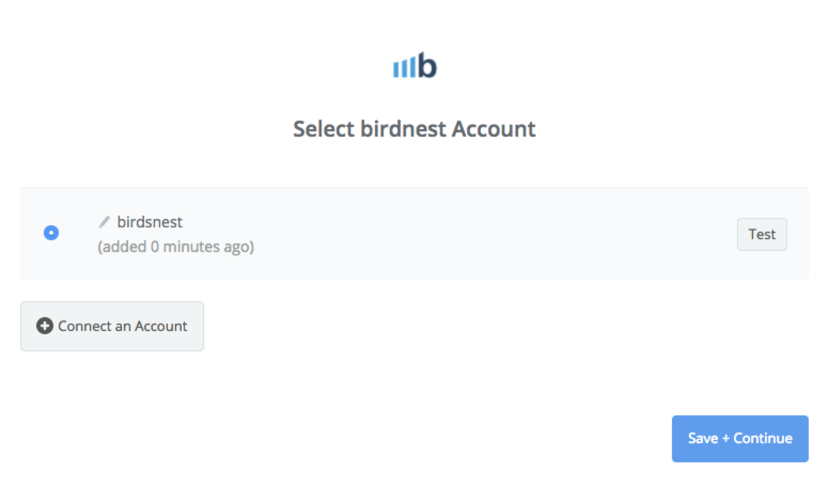Click the 'added 0 minutes ago' text

click(x=176, y=246)
